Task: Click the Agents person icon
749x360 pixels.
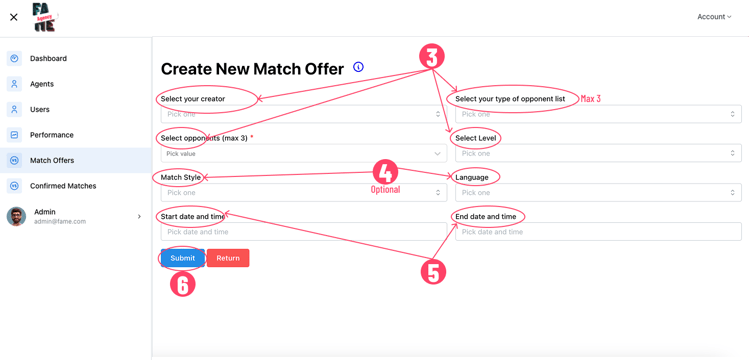Action: (14, 84)
